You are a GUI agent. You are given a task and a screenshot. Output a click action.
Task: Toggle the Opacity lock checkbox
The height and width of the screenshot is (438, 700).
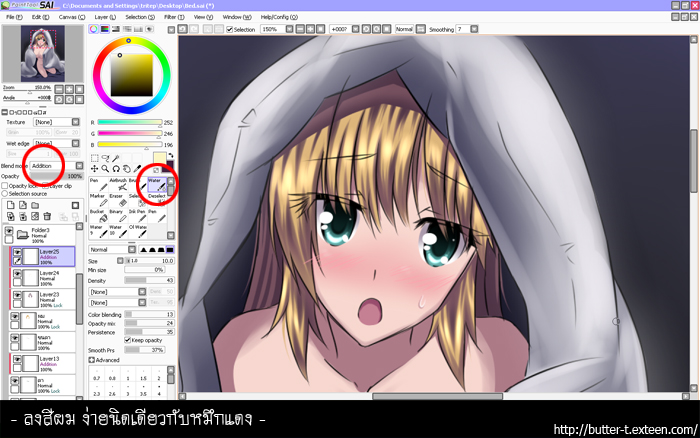5,186
